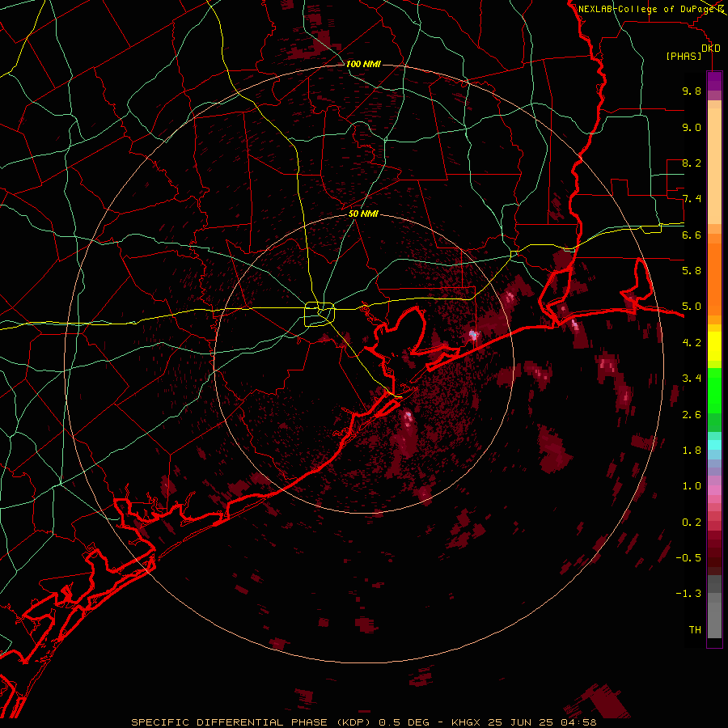Click the yellow segment of the color bar
The width and height of the screenshot is (728, 728).
[714, 346]
